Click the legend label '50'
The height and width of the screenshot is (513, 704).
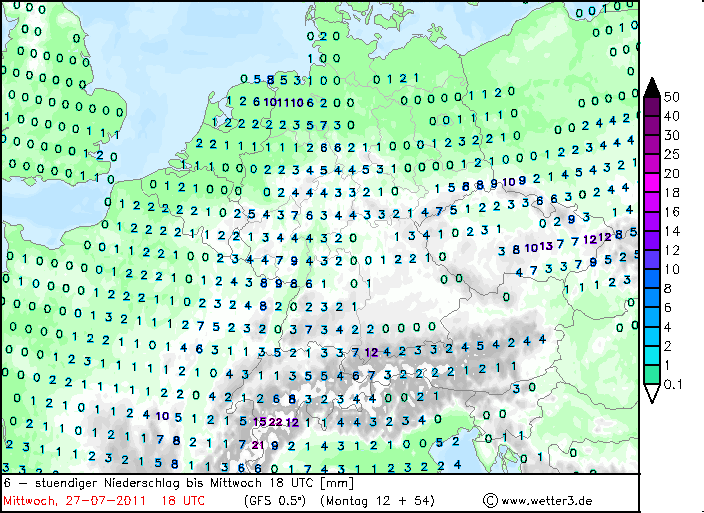[672, 97]
